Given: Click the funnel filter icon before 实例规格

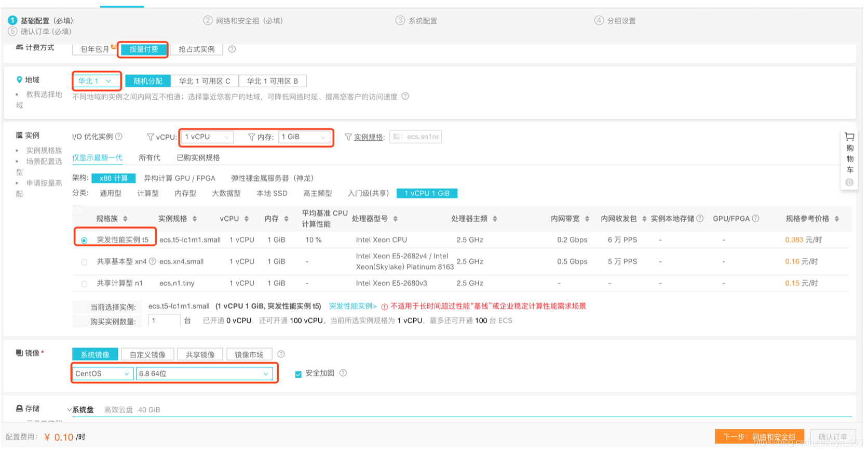Looking at the screenshot, I should (x=348, y=137).
